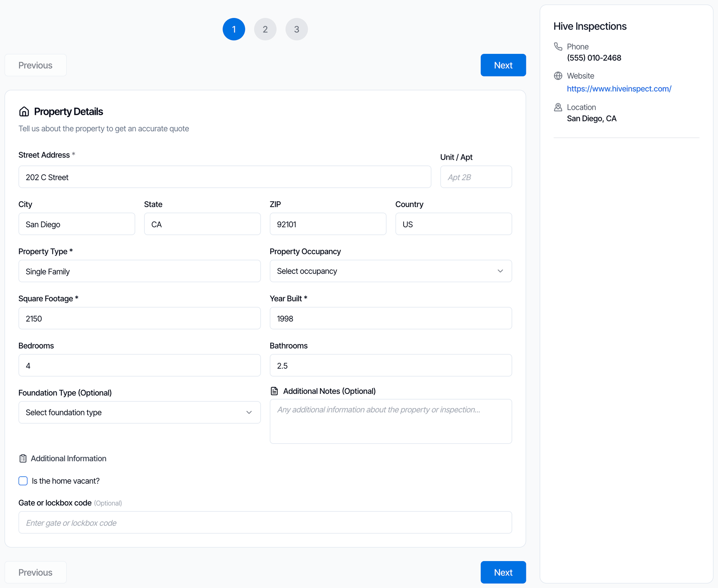Image resolution: width=718 pixels, height=588 pixels.
Task: Go to step 1 in the progress indicator
Action: coord(234,29)
